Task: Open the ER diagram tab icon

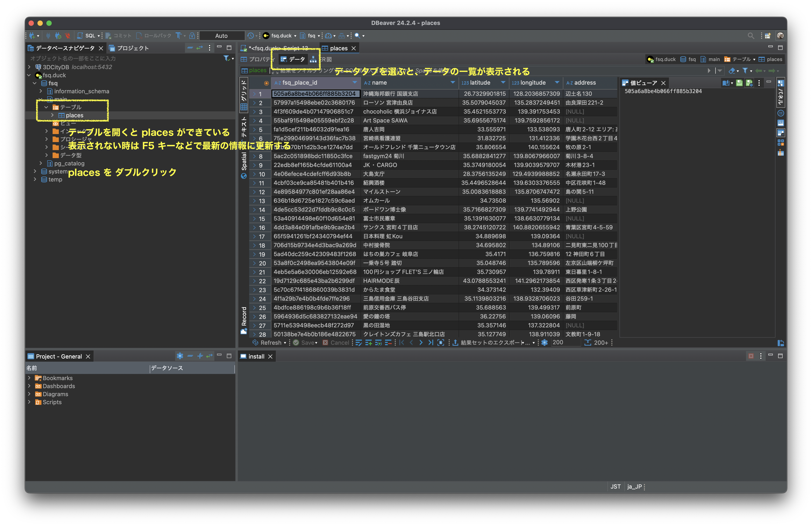Action: (313, 59)
